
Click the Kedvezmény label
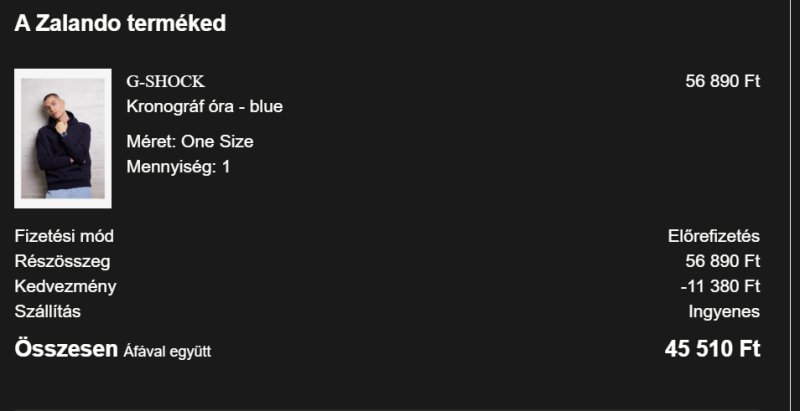coord(65,287)
